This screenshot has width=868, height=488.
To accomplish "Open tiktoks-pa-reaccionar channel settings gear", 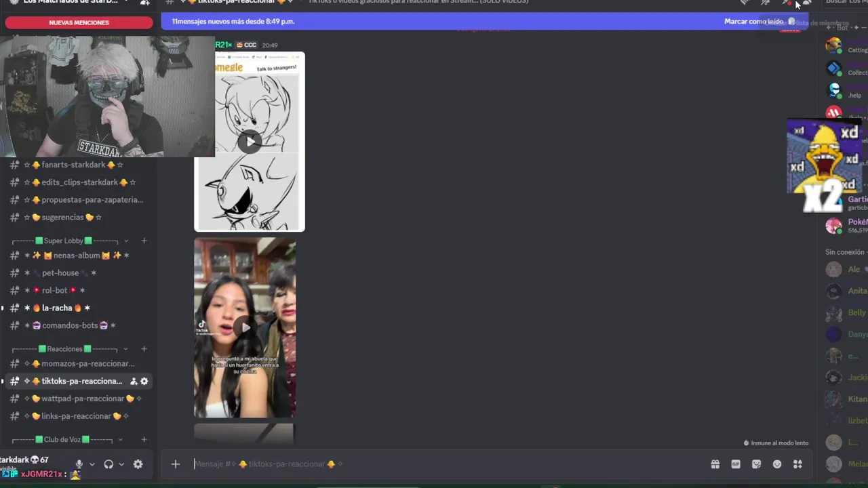I will (144, 382).
